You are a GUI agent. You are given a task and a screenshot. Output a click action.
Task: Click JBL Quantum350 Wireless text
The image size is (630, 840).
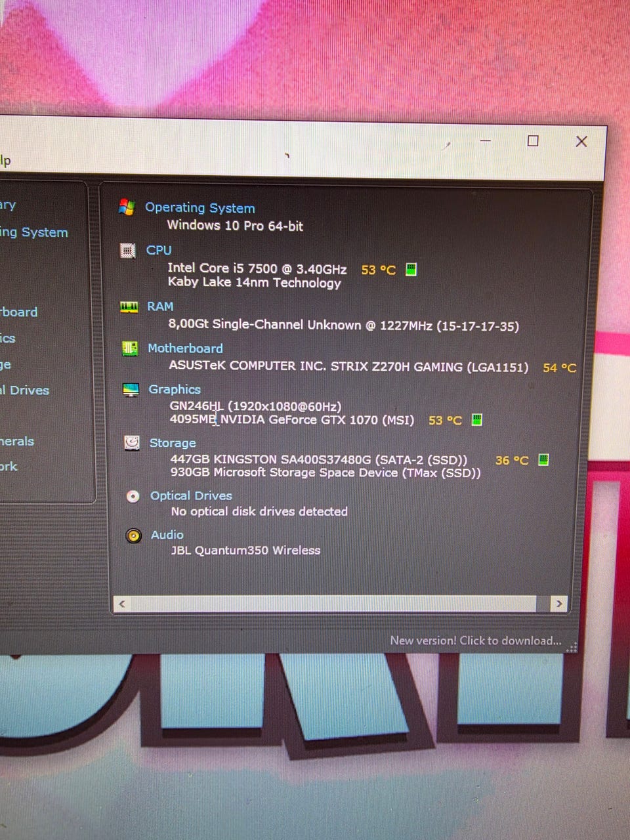246,550
